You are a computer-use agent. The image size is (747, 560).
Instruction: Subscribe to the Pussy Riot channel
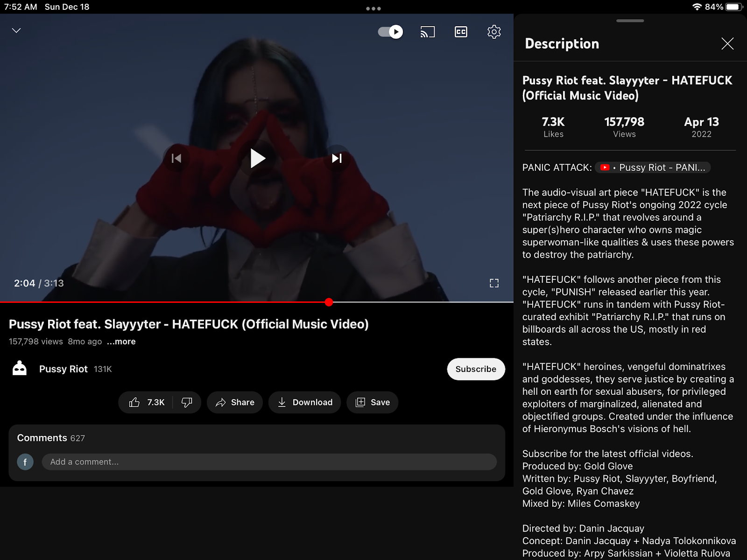click(476, 369)
